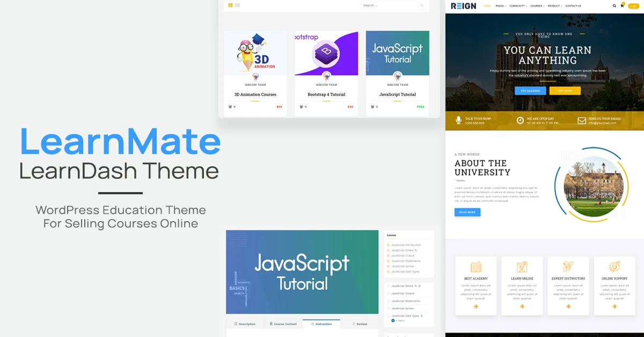The image size is (644, 337).
Task: Expand COURSES dropdown in Reign navbar
Action: click(x=537, y=6)
